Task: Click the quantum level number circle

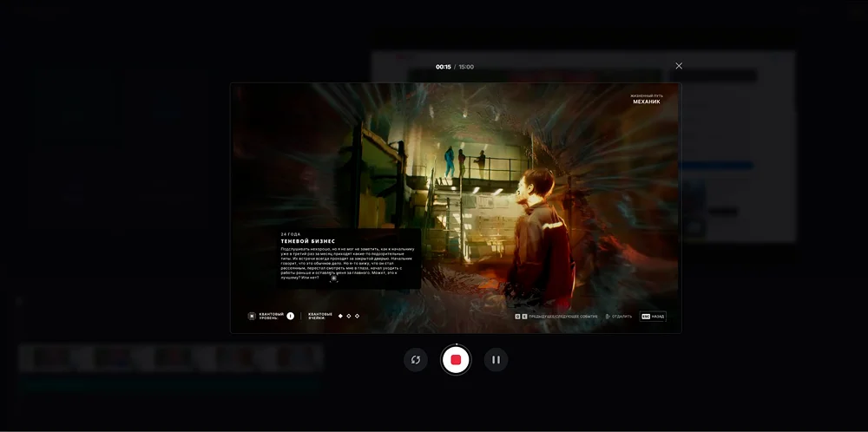Action: pyautogui.click(x=291, y=317)
